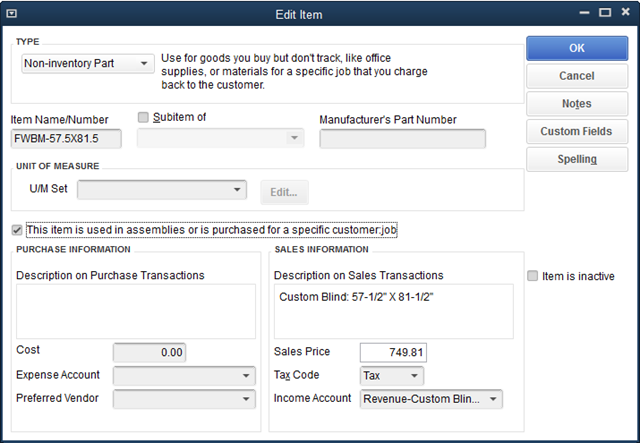This screenshot has width=640, height=443.
Task: Click the Description on Purchase Transactions box
Action: click(134, 311)
